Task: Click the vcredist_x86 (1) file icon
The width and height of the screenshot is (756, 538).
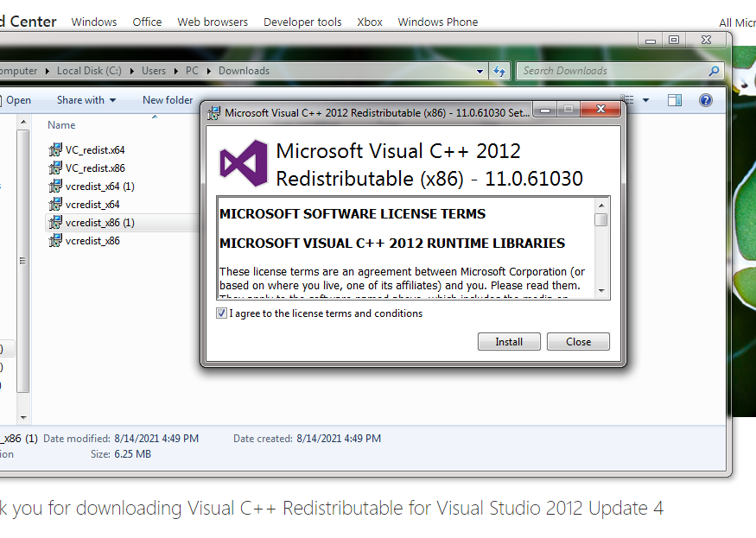Action: click(55, 223)
